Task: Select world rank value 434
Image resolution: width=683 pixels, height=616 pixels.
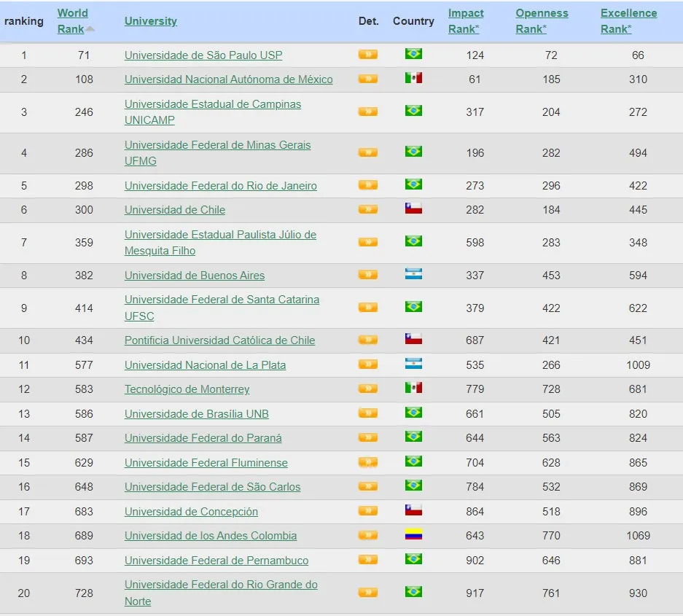Action: 84,340
